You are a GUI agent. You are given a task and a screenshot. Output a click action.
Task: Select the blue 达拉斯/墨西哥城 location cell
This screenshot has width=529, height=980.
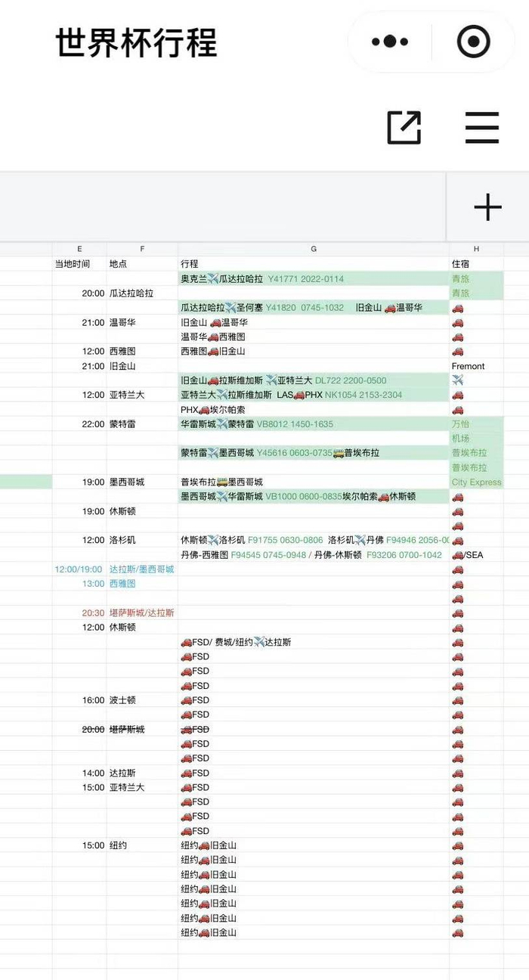(142, 569)
